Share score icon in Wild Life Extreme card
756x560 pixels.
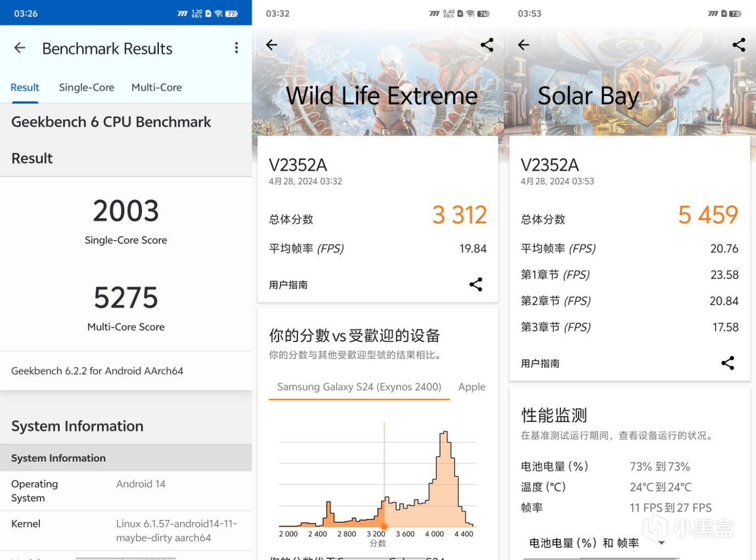tap(476, 284)
